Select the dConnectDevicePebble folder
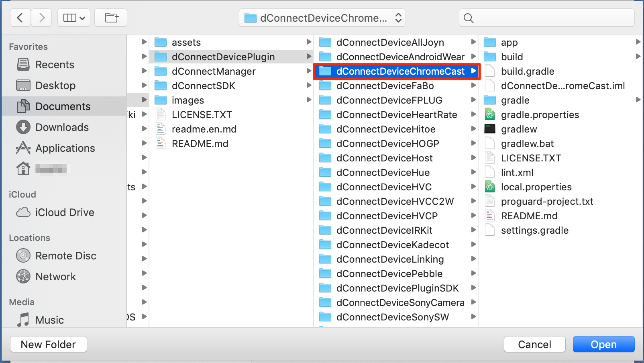The height and width of the screenshot is (363, 644). 389,274
